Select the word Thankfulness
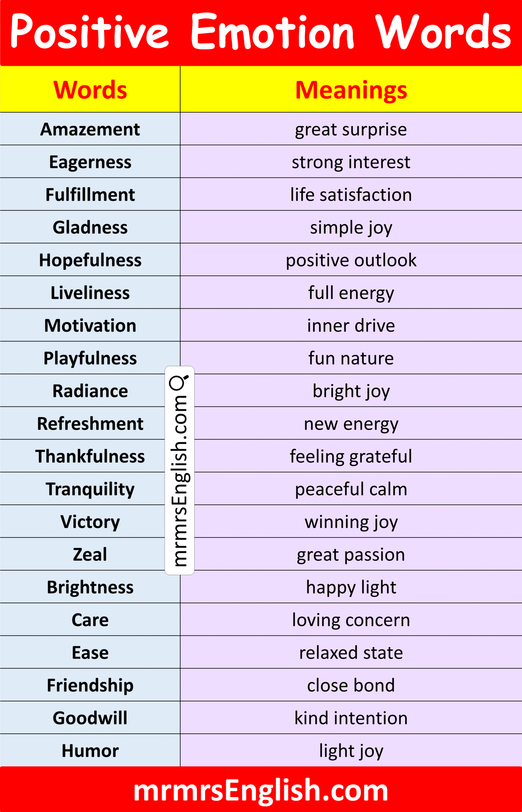This screenshot has height=812, width=522. tap(90, 456)
